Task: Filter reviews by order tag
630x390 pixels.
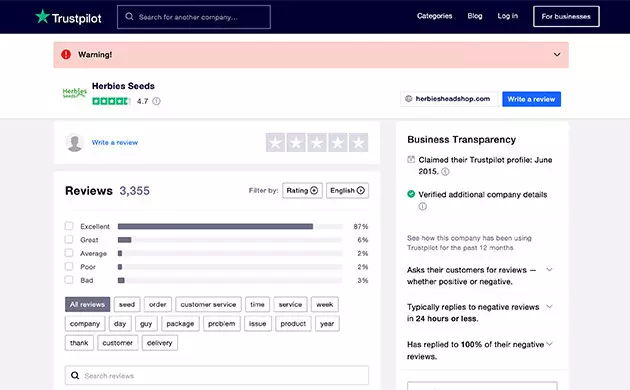Action: [158, 304]
